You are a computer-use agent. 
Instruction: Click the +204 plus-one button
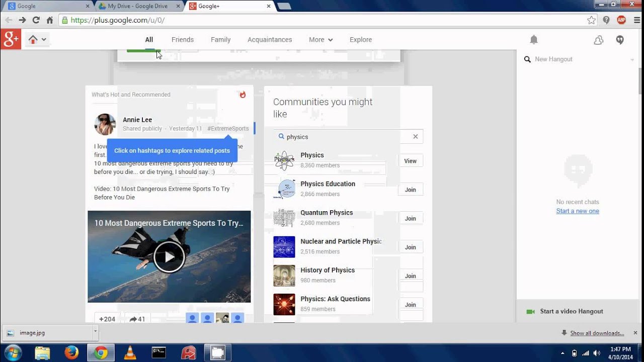coord(107,319)
